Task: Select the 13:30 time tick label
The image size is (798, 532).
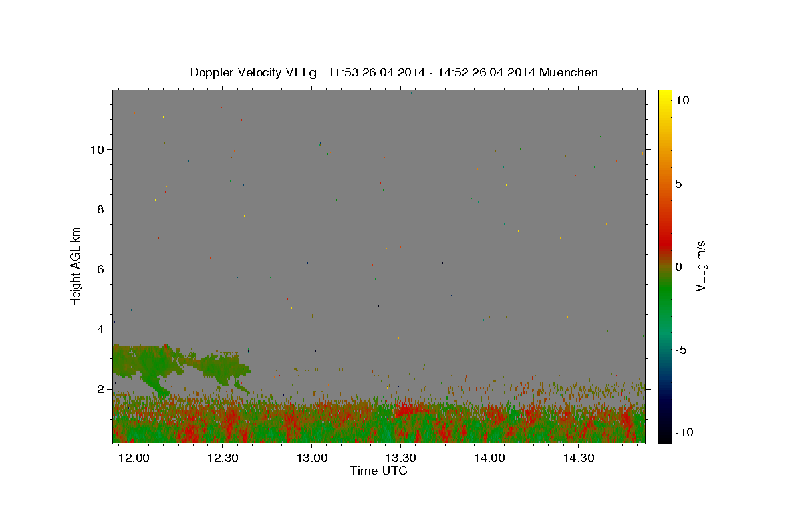Action: click(401, 458)
